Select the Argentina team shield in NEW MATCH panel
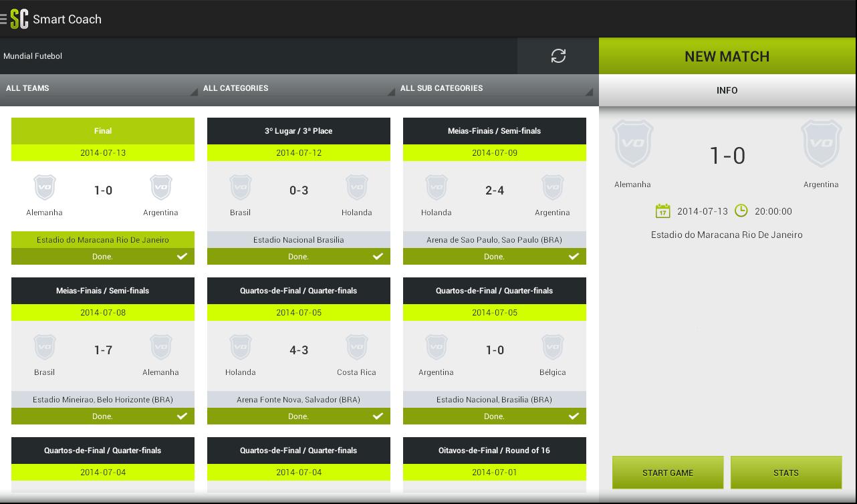Viewport: 857px width, 504px height. [821, 144]
